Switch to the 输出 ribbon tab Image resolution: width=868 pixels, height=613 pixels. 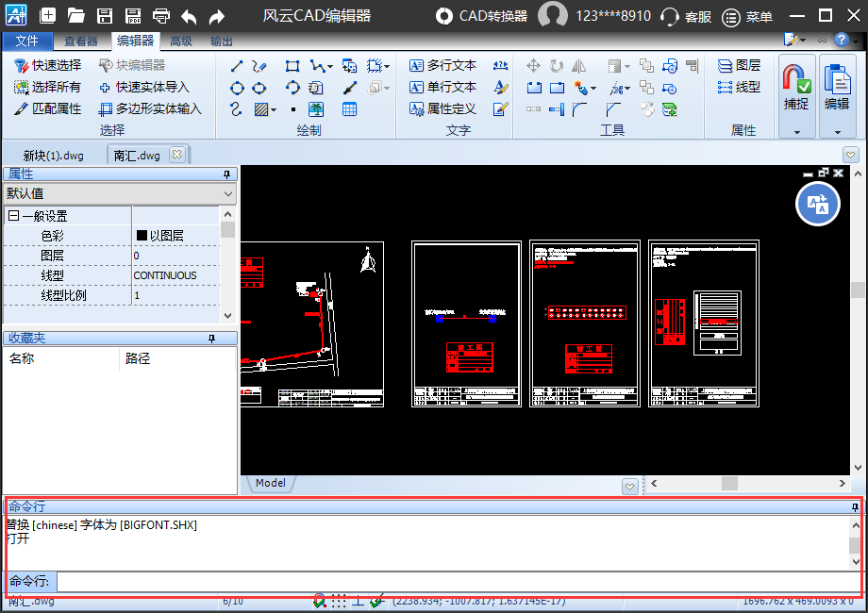pos(222,41)
